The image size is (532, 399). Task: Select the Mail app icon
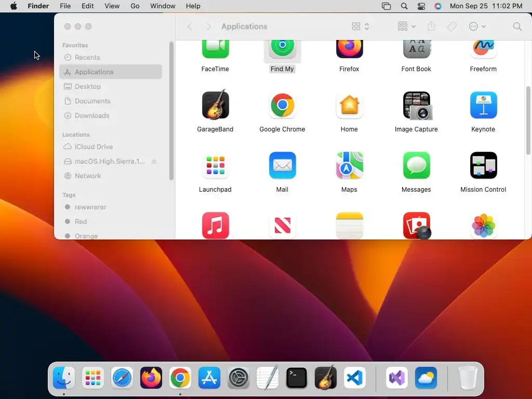coord(282,166)
